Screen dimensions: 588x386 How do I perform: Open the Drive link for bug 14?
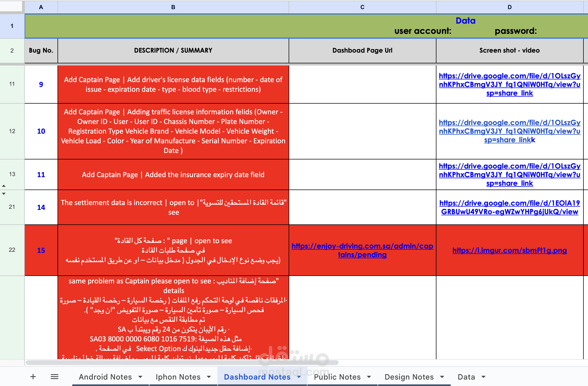pos(510,207)
